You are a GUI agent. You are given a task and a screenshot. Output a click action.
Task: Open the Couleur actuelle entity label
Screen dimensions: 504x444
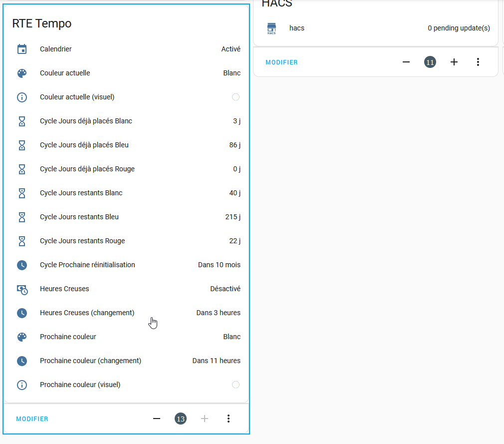pos(65,73)
